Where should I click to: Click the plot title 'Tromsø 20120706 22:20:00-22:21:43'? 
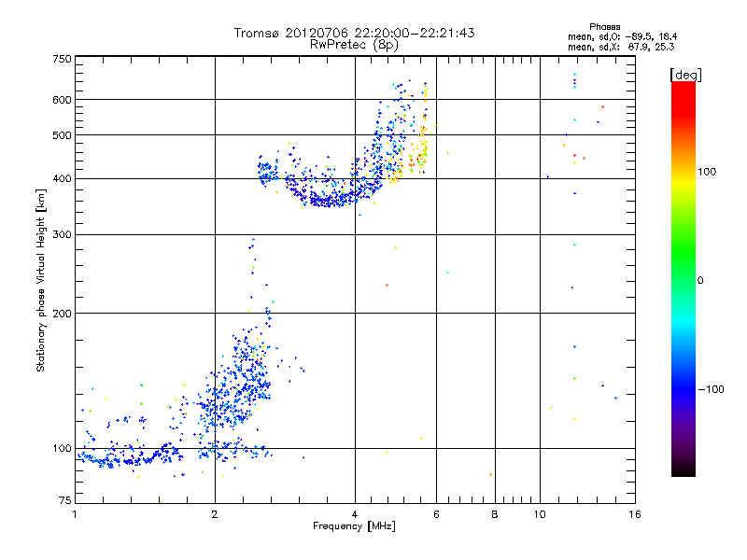(355, 33)
